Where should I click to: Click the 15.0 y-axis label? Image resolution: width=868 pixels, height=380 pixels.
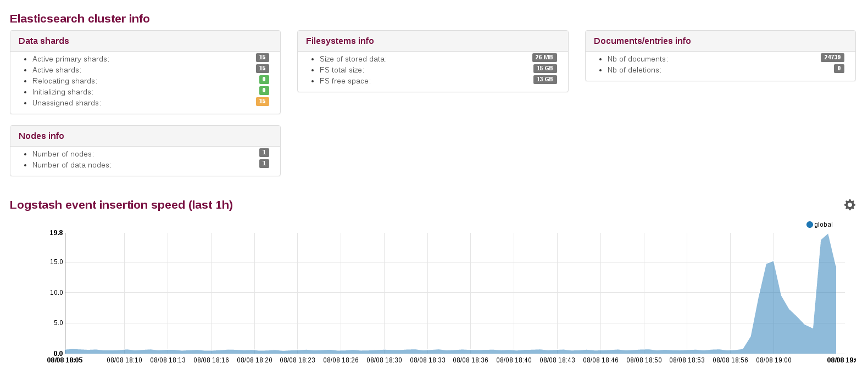pos(56,262)
